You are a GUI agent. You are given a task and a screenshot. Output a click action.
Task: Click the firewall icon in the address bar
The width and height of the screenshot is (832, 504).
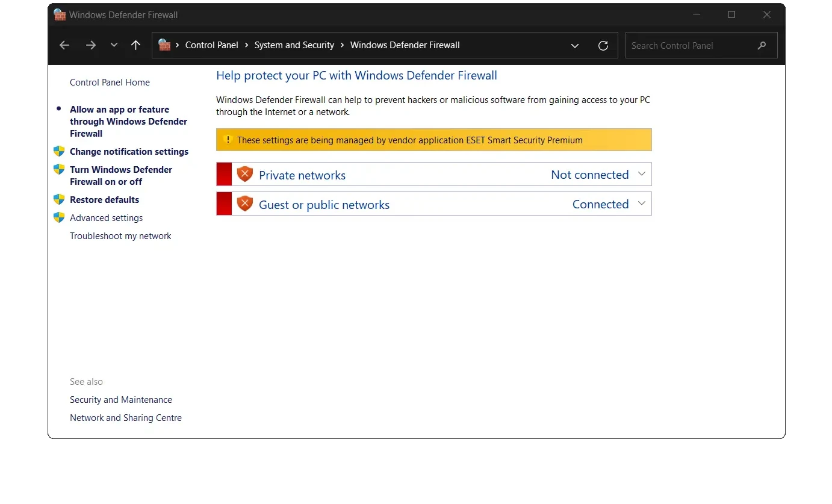click(x=164, y=45)
